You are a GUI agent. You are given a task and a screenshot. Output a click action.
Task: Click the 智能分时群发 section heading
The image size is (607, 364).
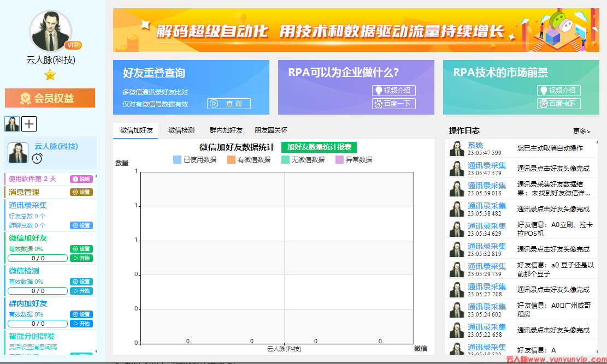coord(32,336)
